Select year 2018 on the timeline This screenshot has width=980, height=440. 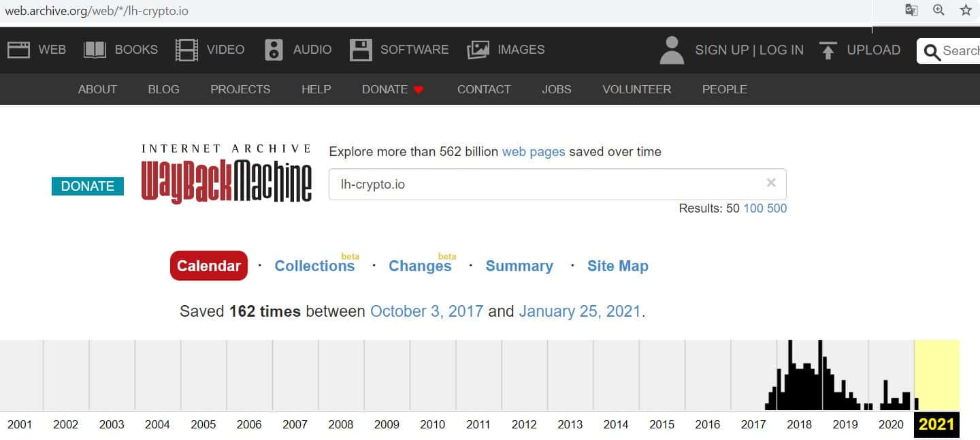799,425
